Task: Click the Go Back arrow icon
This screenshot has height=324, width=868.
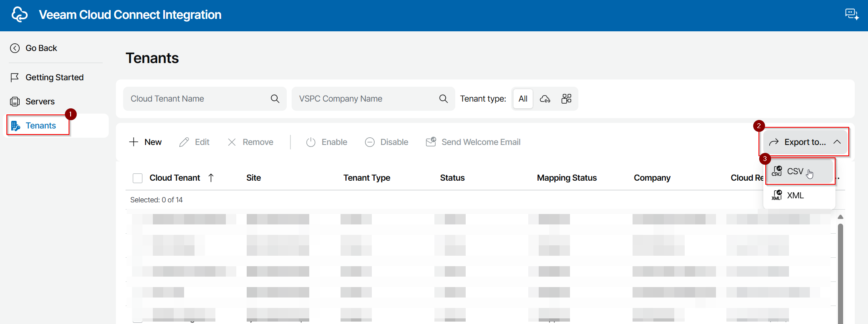Action: click(15, 48)
